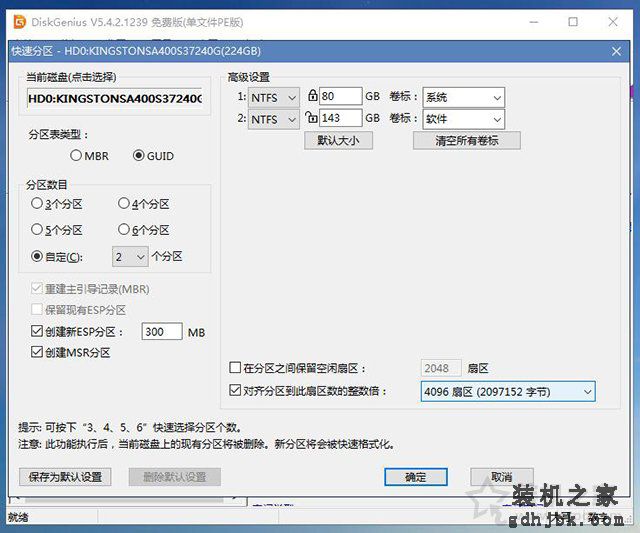Image resolution: width=640 pixels, height=533 pixels.
Task: Close the quick partition dialog
Action: [x=616, y=51]
